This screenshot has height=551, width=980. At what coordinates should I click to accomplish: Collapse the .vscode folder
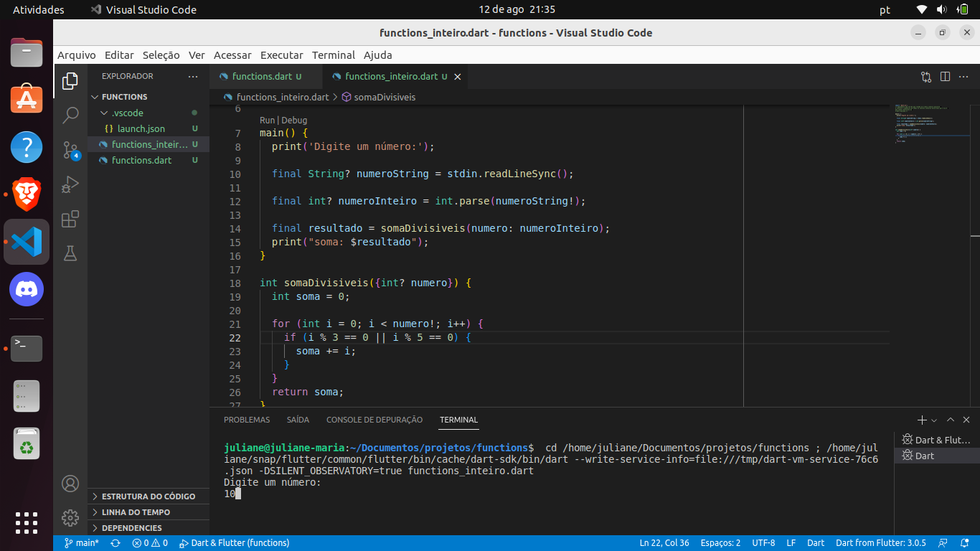click(104, 113)
